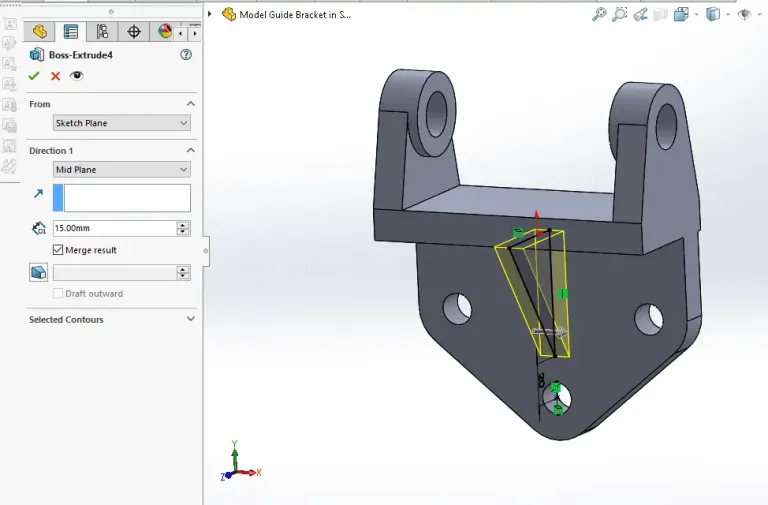Open Boss-Extrude4 help question mark
This screenshot has height=505, width=768.
185,55
